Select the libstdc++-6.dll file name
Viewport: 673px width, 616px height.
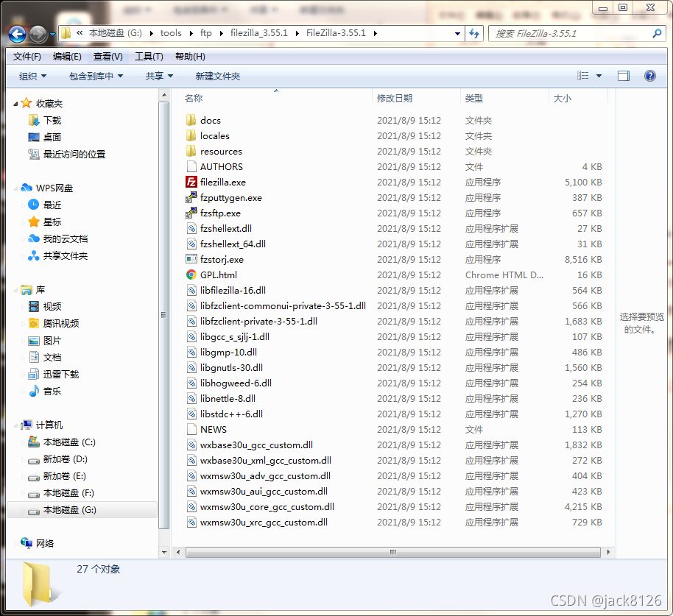pos(231,414)
